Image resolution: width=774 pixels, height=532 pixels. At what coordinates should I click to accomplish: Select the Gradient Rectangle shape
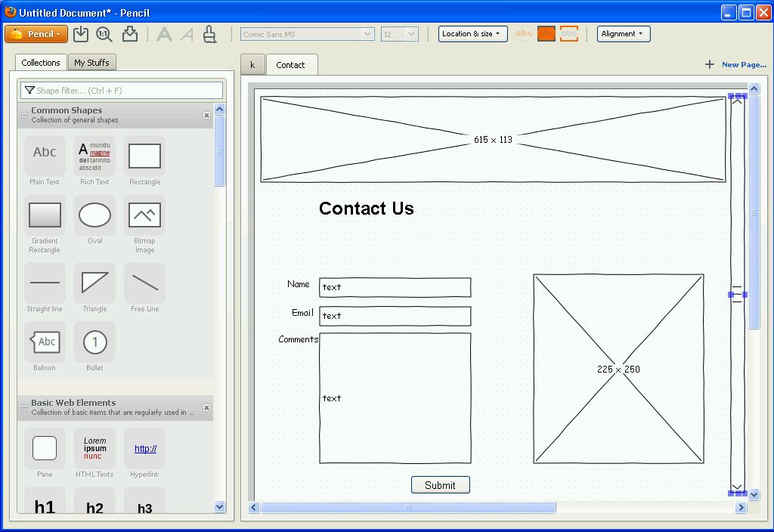tap(45, 224)
